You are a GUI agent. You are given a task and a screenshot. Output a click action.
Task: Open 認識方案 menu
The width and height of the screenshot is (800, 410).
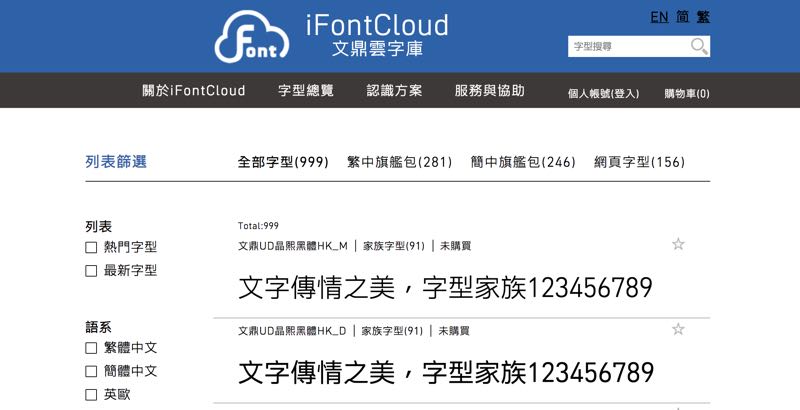(x=394, y=91)
